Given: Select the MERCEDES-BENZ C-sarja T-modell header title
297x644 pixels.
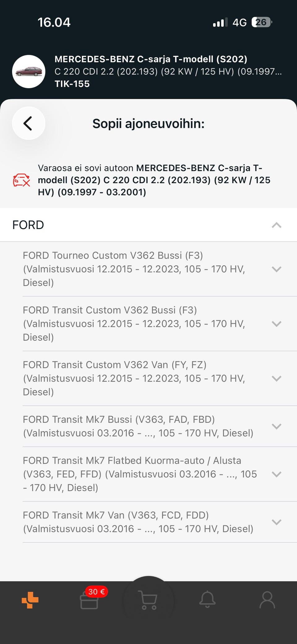Looking at the screenshot, I should (x=151, y=59).
